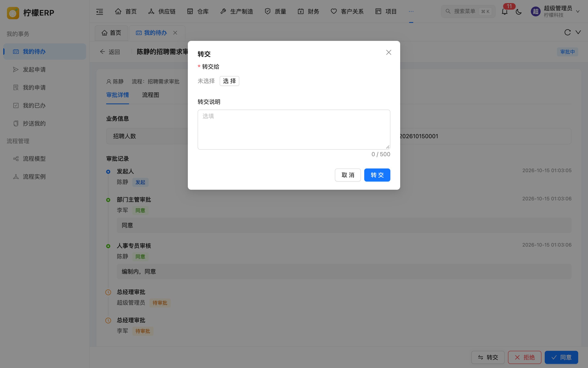588x368 pixels.
Task: Switch to the 首页 page tab
Action: (x=111, y=33)
